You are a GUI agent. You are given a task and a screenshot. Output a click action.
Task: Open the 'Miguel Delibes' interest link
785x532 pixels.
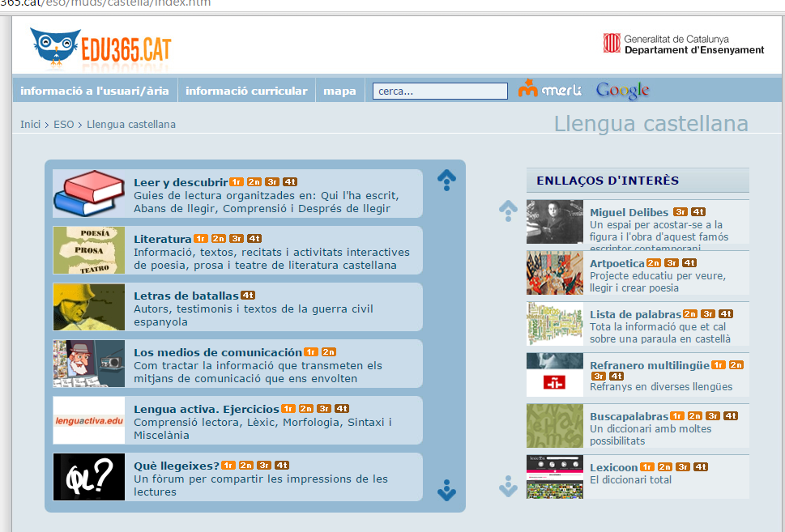(629, 212)
